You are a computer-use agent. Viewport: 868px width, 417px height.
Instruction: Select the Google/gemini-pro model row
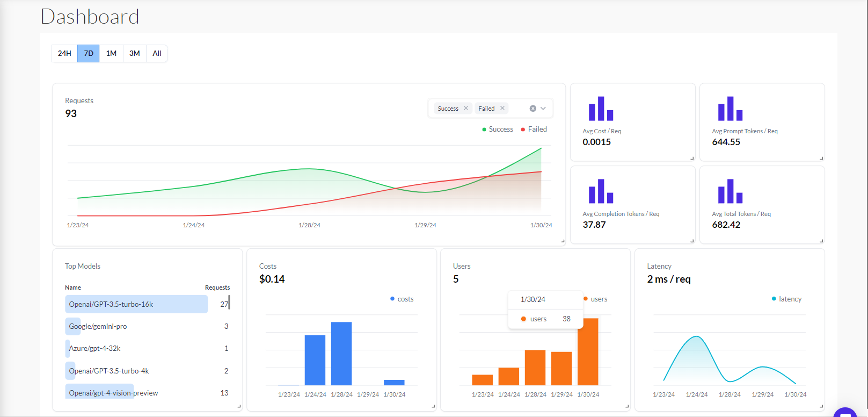click(147, 326)
